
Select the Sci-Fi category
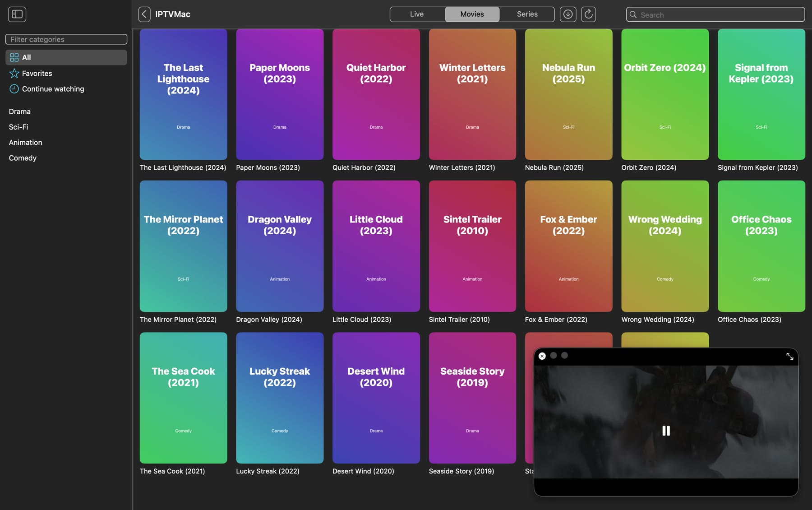point(66,127)
